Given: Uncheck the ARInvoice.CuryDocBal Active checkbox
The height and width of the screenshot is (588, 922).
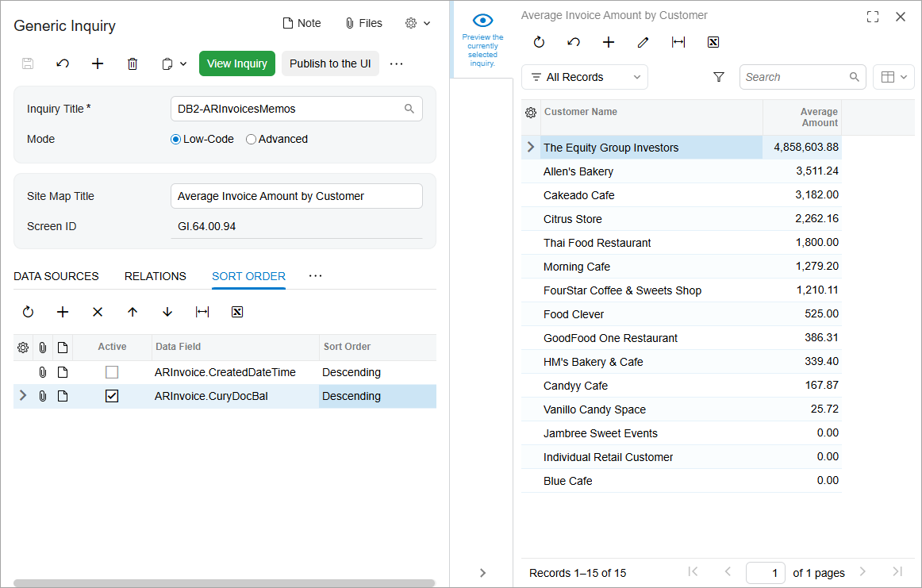Looking at the screenshot, I should click(x=112, y=396).
